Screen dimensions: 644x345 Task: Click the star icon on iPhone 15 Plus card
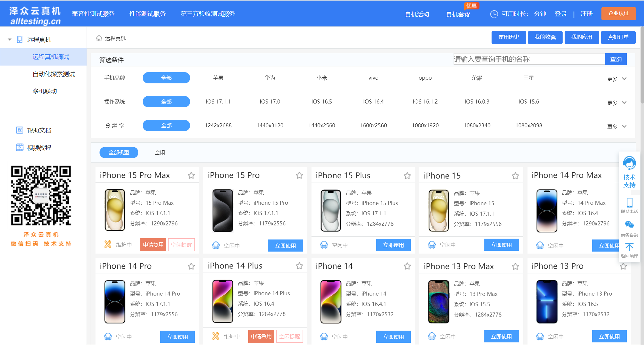coord(407,175)
